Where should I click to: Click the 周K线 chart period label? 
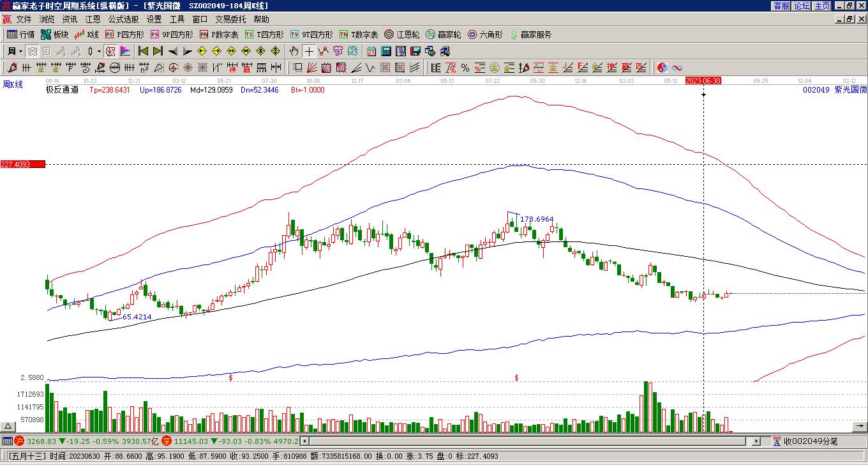tap(12, 84)
